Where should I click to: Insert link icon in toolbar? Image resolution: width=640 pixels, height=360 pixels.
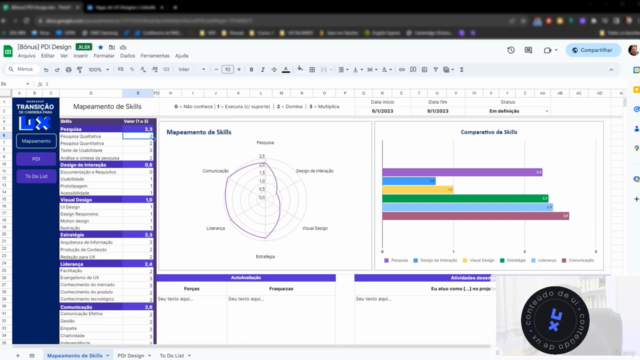tap(402, 70)
